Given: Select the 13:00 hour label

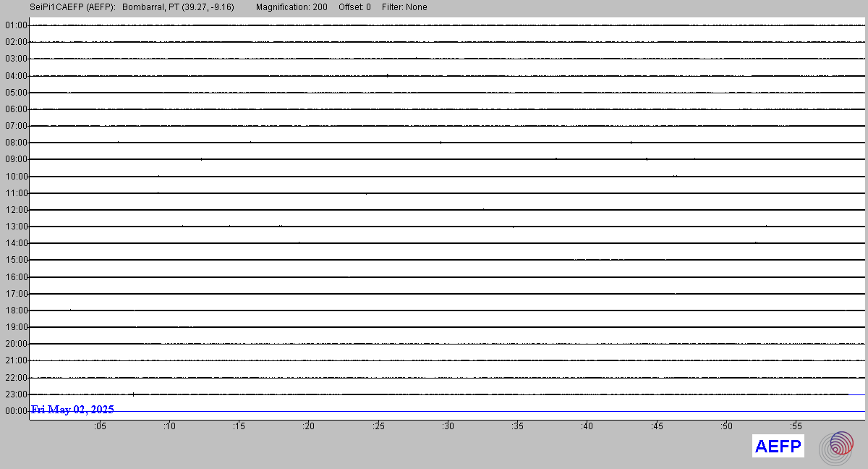Looking at the screenshot, I should 16,227.
